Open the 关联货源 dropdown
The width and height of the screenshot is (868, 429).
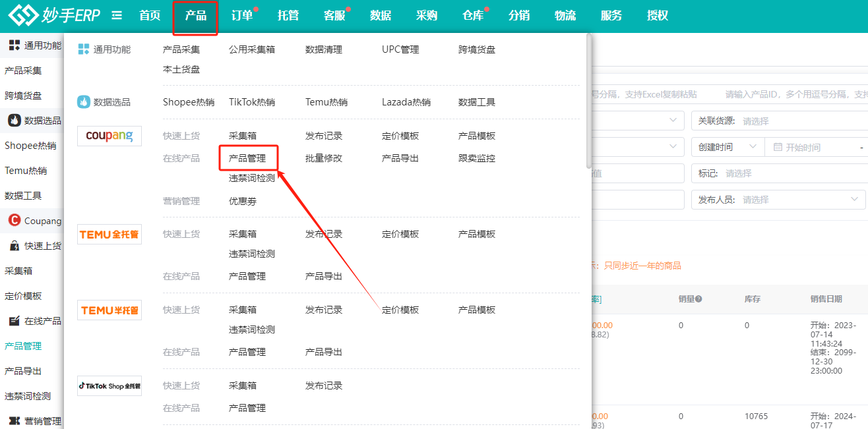(x=779, y=121)
